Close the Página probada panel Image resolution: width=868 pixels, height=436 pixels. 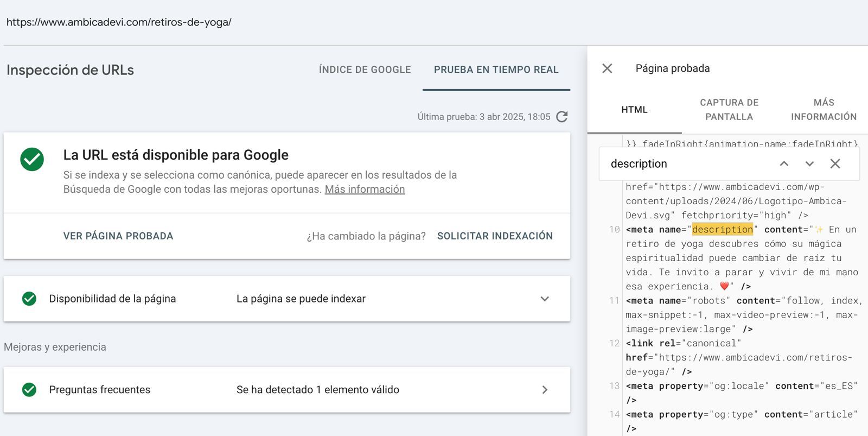(x=607, y=68)
